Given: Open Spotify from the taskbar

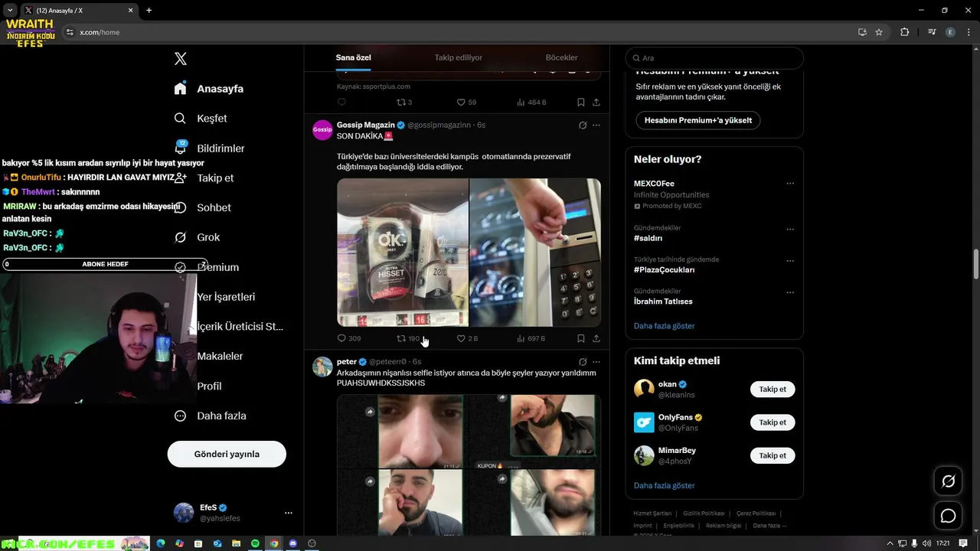Looking at the screenshot, I should point(255,543).
